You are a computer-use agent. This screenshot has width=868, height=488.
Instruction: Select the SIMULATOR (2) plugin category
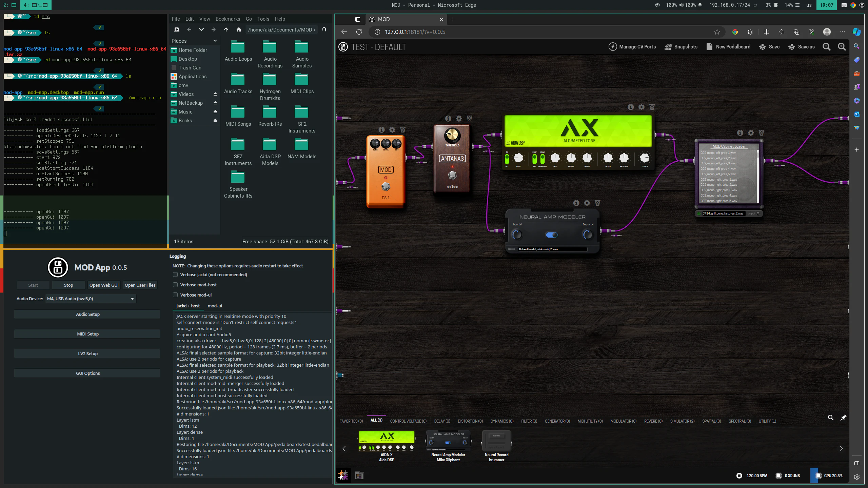tap(682, 421)
